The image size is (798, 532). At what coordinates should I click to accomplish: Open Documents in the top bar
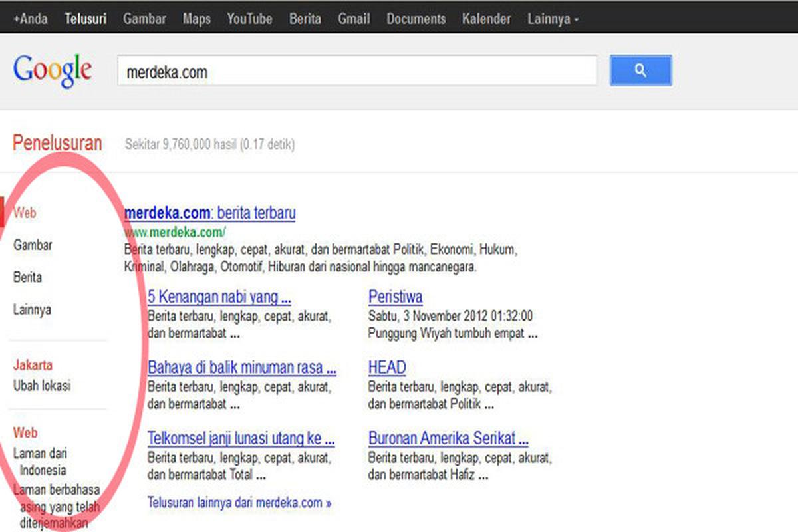pyautogui.click(x=416, y=19)
